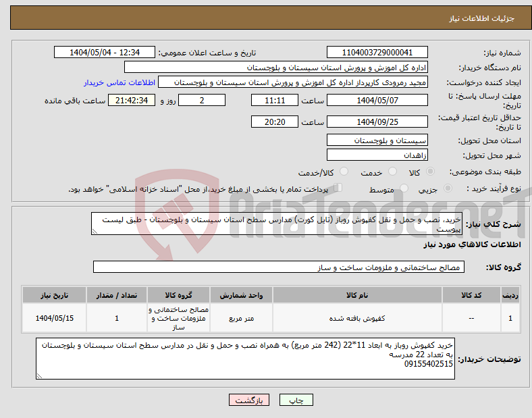Click the need number field 1104003729000041
The width and height of the screenshot is (532, 418).
tap(377, 53)
